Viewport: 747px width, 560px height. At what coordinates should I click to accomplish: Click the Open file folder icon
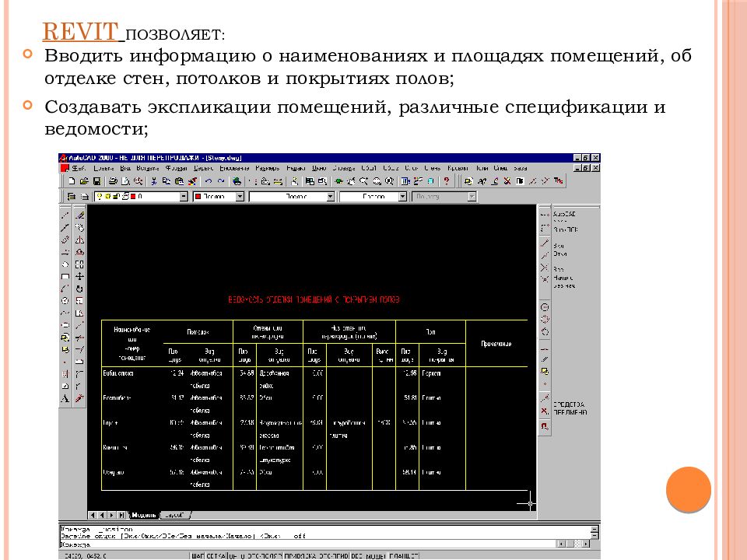click(x=84, y=181)
